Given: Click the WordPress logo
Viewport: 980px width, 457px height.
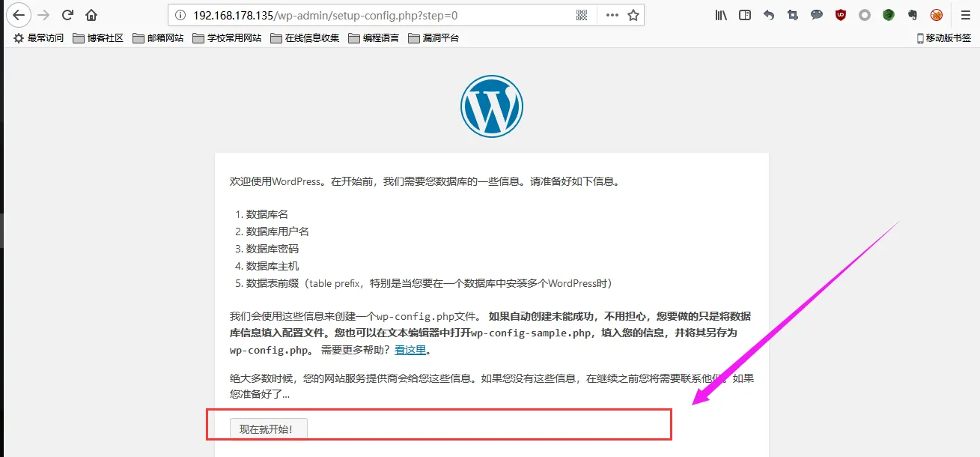Looking at the screenshot, I should 491,106.
